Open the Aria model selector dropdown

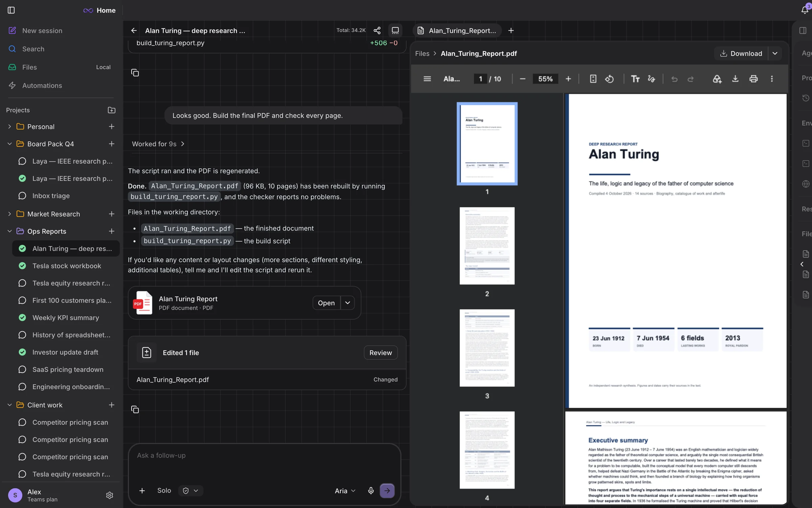[x=345, y=491]
